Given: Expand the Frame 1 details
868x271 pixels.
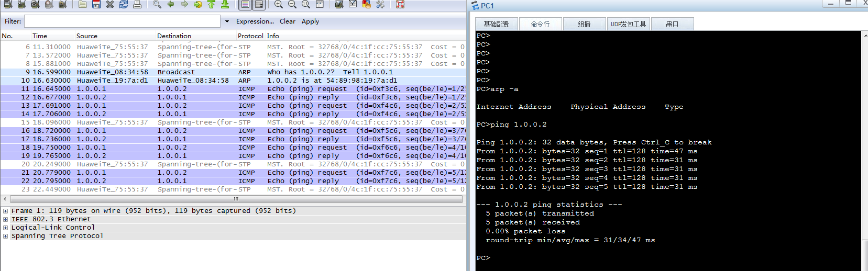Looking at the screenshot, I should pos(6,211).
